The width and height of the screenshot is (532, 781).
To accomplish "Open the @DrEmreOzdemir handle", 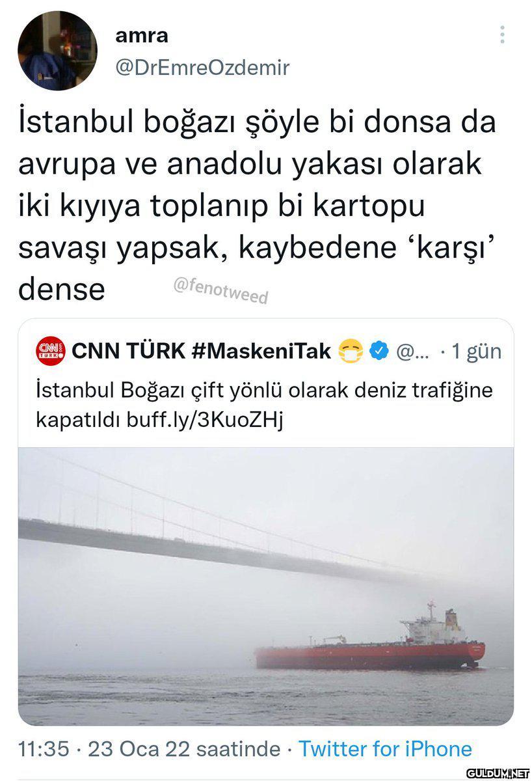I will [x=202, y=67].
